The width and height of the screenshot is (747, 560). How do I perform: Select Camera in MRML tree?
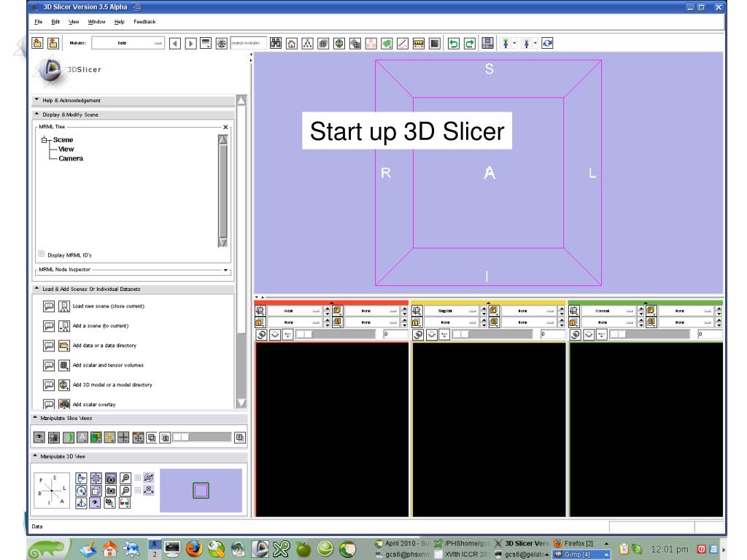(x=71, y=158)
